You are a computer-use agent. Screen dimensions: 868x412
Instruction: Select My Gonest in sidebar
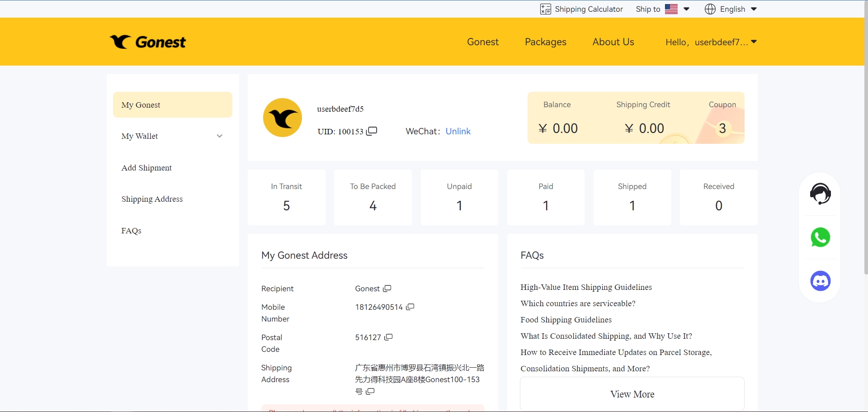(173, 105)
